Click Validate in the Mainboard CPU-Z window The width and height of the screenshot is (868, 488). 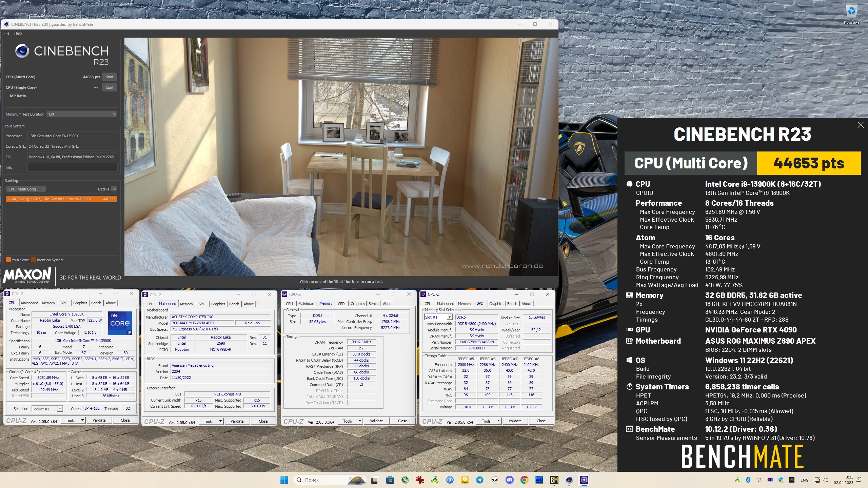(x=237, y=421)
